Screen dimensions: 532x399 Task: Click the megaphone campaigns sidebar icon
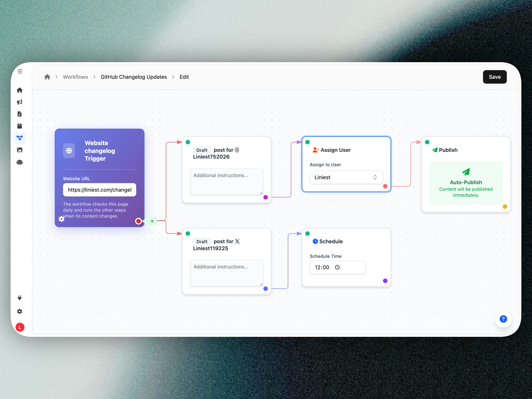(19, 102)
